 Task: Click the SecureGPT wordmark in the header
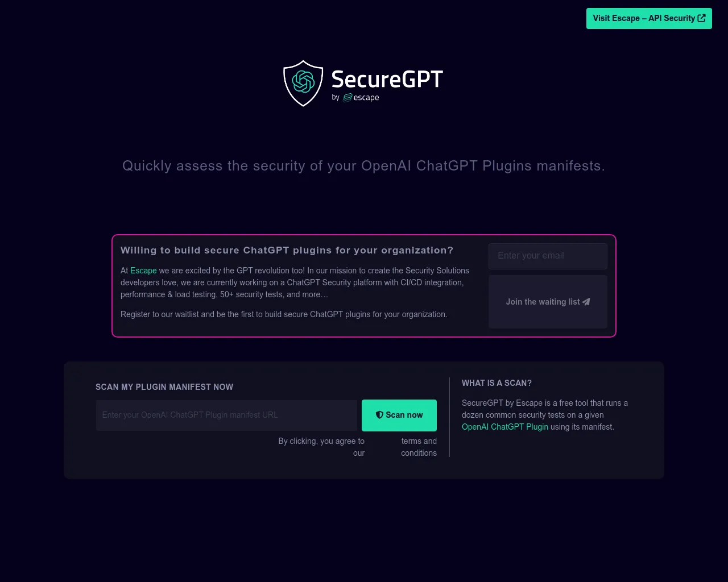[387, 80]
